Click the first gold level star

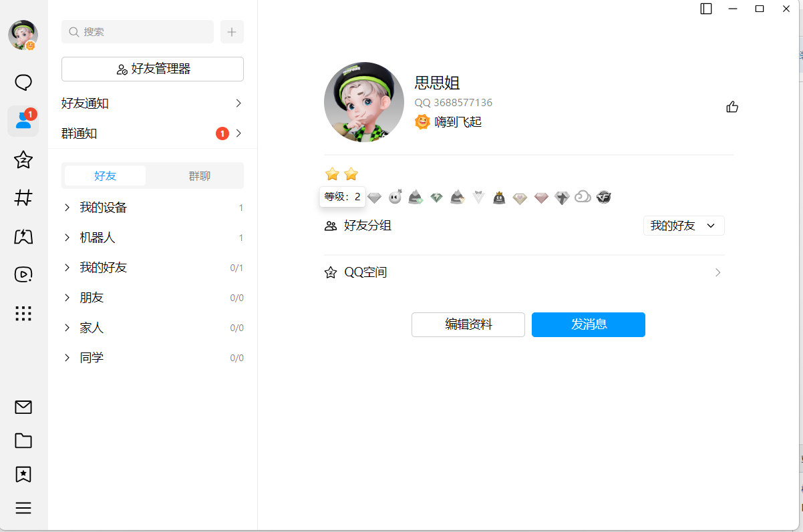332,174
